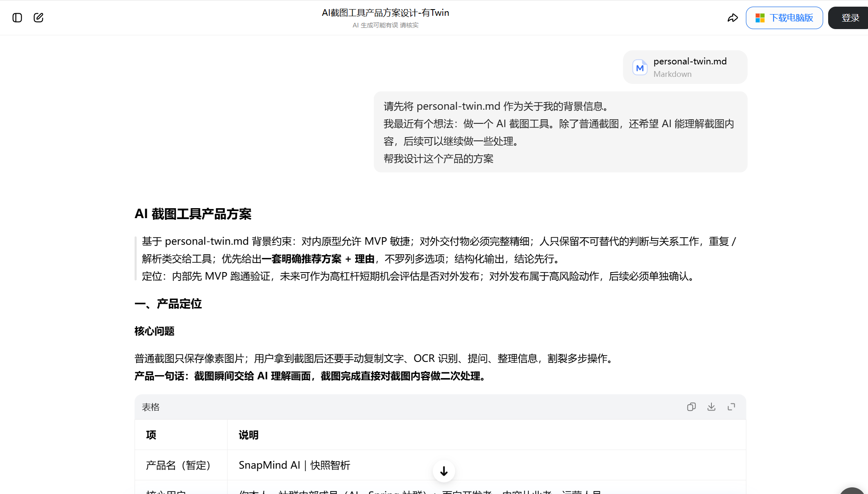Image resolution: width=868 pixels, height=494 pixels.
Task: Click the share arrow icon
Action: tap(733, 18)
